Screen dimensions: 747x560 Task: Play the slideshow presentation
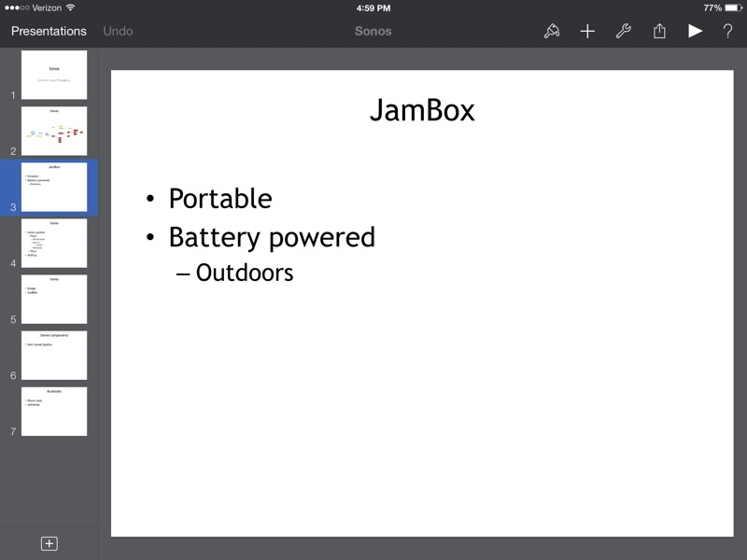click(x=695, y=31)
